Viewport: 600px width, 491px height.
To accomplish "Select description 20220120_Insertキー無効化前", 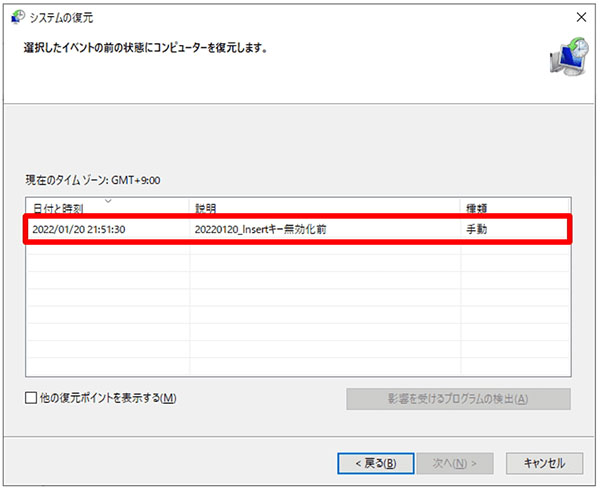I will click(261, 229).
